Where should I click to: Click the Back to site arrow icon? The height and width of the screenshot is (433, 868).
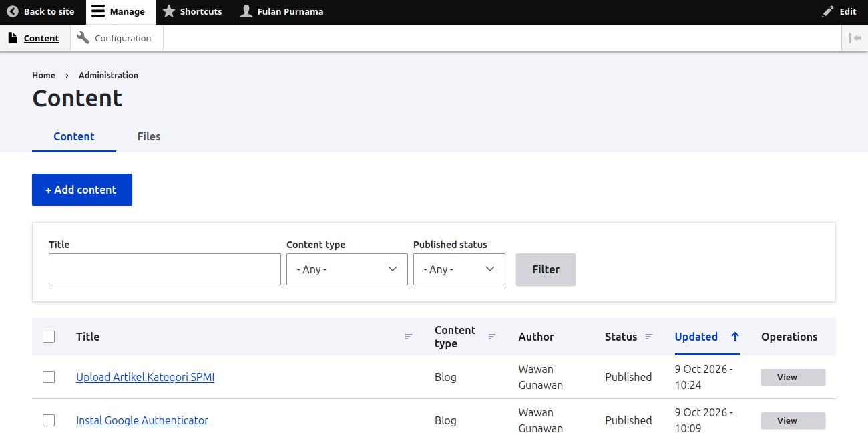click(13, 11)
